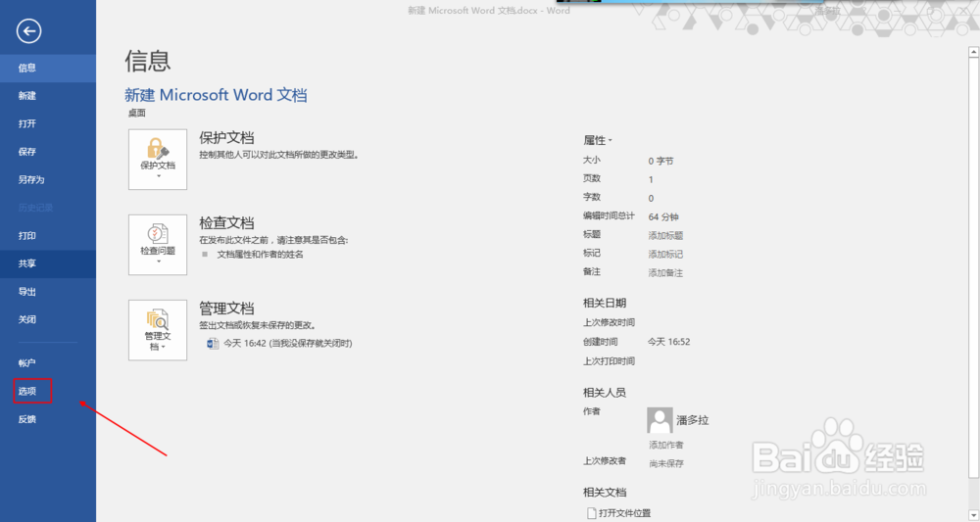
Task: Select 另存为 in the left menu
Action: tap(48, 180)
